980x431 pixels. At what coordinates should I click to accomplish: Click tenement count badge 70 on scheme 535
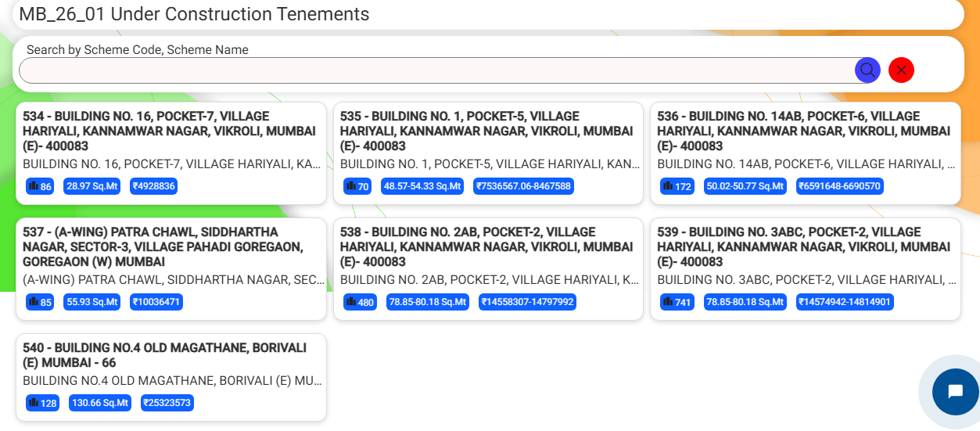click(x=357, y=186)
